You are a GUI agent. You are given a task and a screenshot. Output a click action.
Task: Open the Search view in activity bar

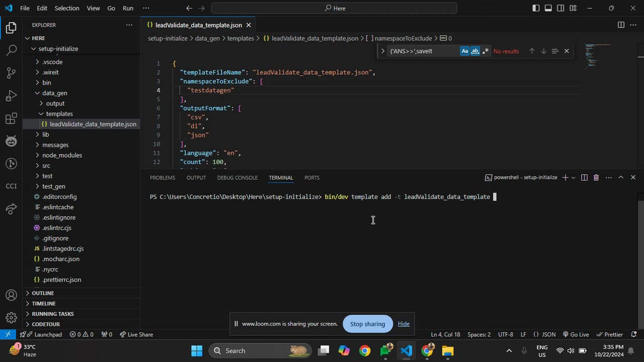(x=11, y=50)
